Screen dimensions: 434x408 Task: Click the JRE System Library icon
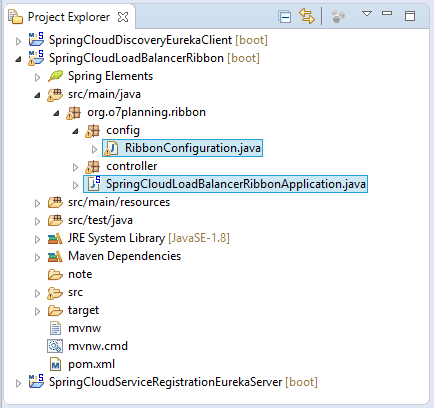55,238
